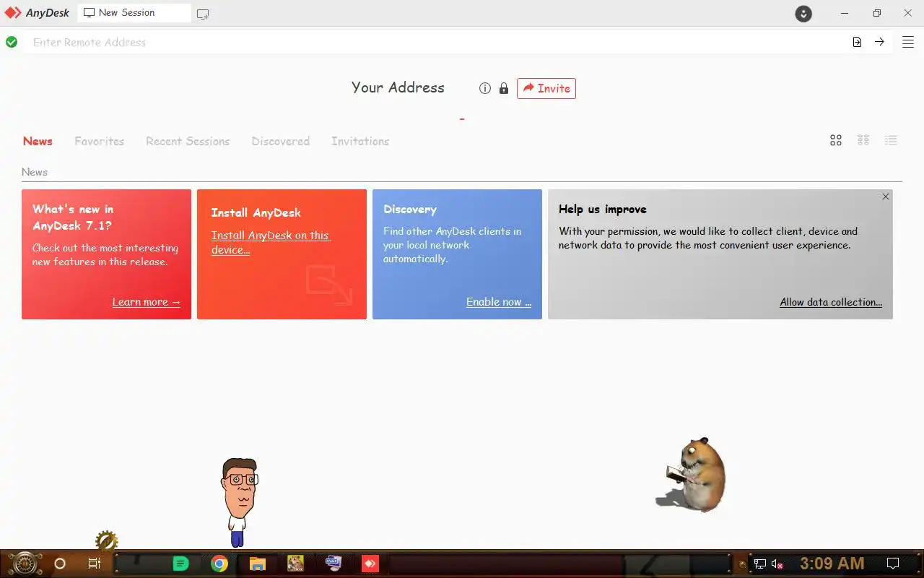This screenshot has width=924, height=578.
Task: Click the green connection status checkmark
Action: click(12, 43)
